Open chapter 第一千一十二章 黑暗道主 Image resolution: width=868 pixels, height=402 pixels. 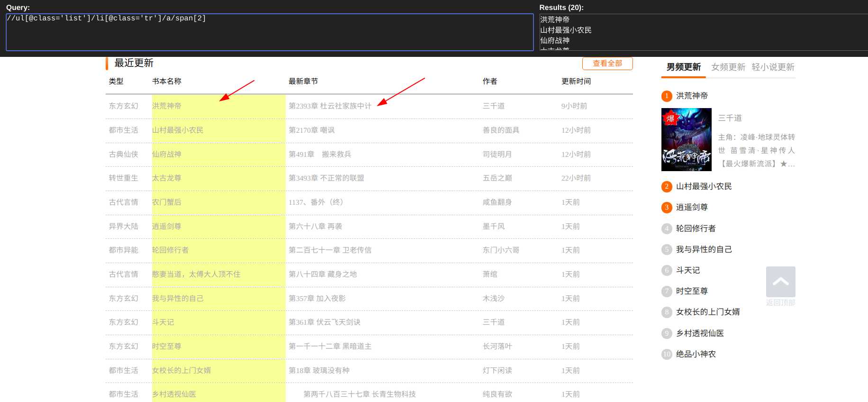tap(330, 346)
